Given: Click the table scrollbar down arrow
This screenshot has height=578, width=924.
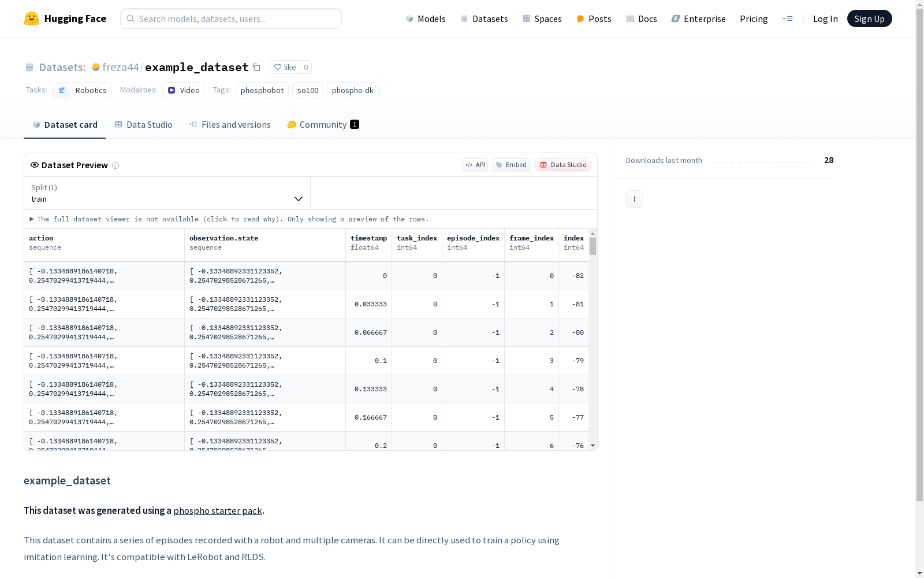Looking at the screenshot, I should (x=593, y=446).
